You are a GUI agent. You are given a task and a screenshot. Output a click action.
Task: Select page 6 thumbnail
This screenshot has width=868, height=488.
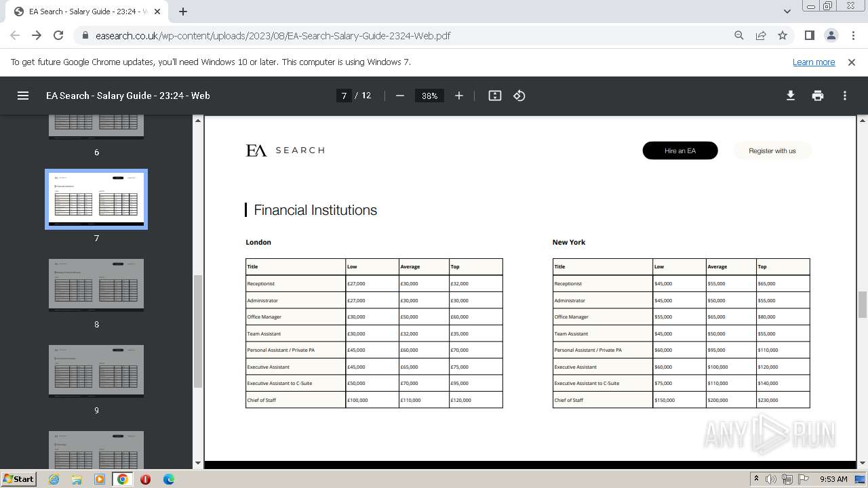[96, 127]
